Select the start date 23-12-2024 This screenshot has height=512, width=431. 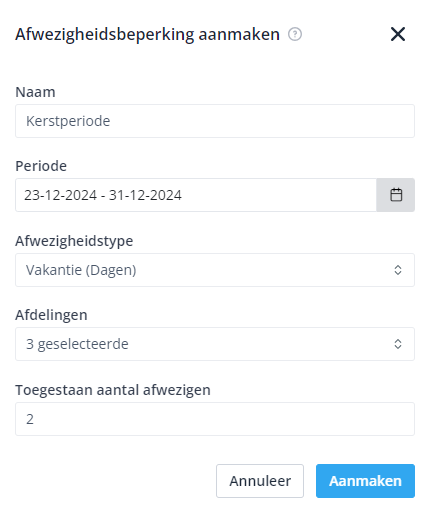click(x=60, y=195)
